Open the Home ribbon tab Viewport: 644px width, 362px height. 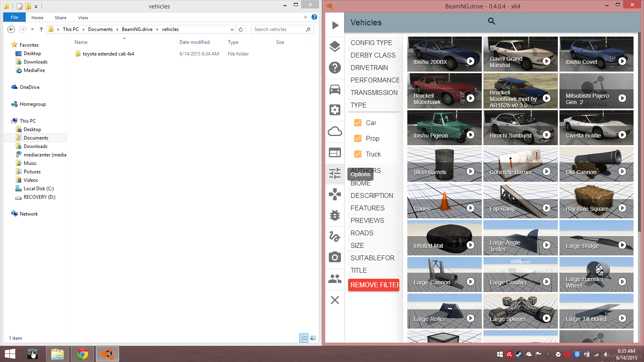pyautogui.click(x=37, y=18)
